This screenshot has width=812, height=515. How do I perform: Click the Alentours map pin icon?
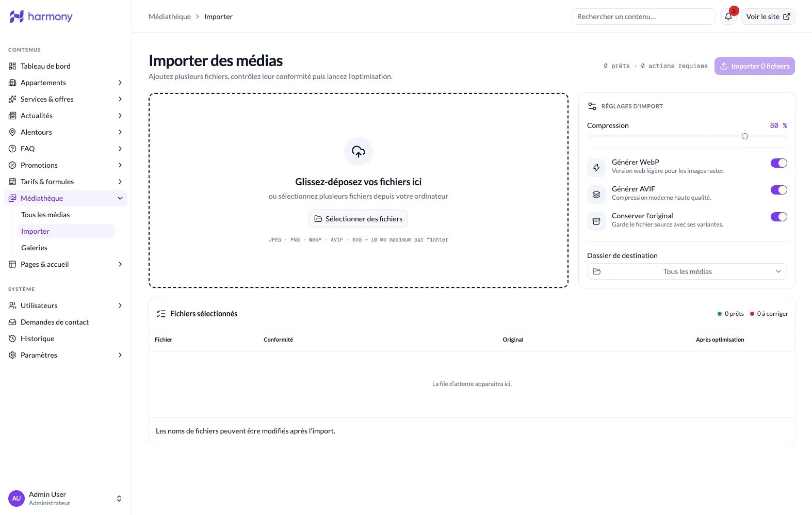[12, 132]
